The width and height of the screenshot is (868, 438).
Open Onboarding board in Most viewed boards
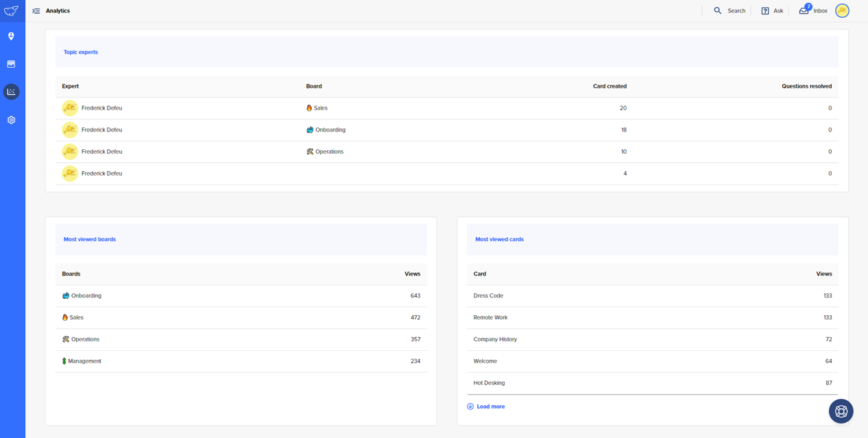point(86,295)
